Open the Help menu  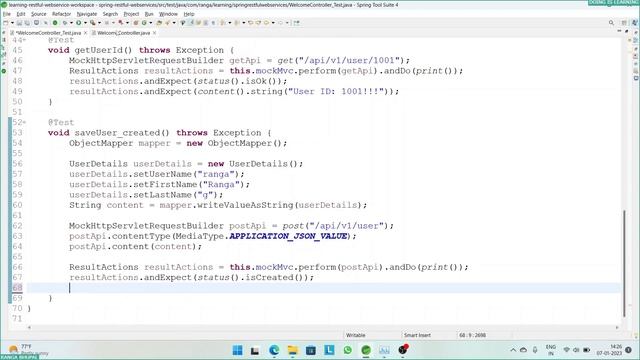(189, 14)
